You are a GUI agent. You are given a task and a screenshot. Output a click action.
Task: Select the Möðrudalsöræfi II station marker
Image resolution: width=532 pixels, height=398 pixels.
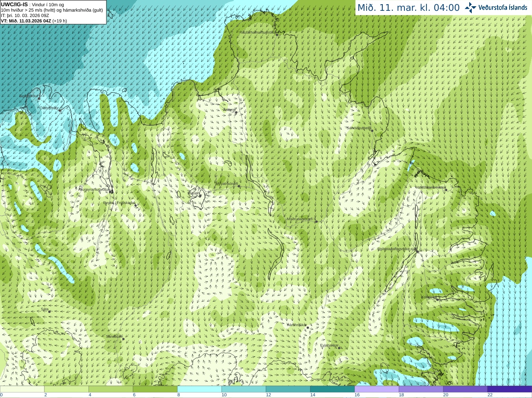(x=316, y=221)
